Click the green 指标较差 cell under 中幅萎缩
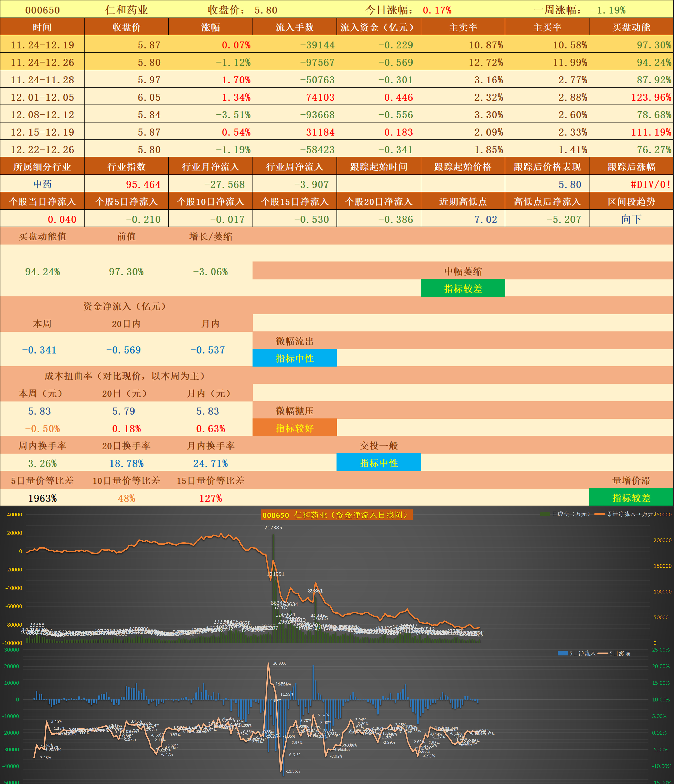674x784 pixels. (463, 289)
